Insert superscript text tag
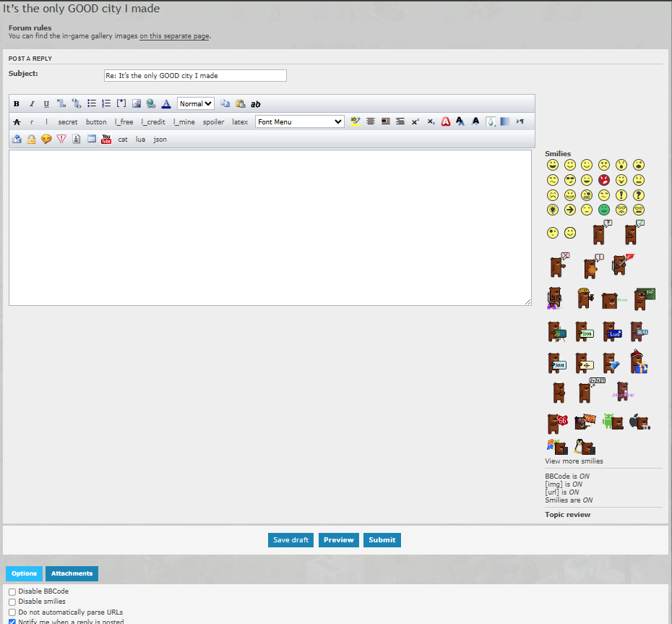This screenshot has height=624, width=672. pyautogui.click(x=415, y=121)
